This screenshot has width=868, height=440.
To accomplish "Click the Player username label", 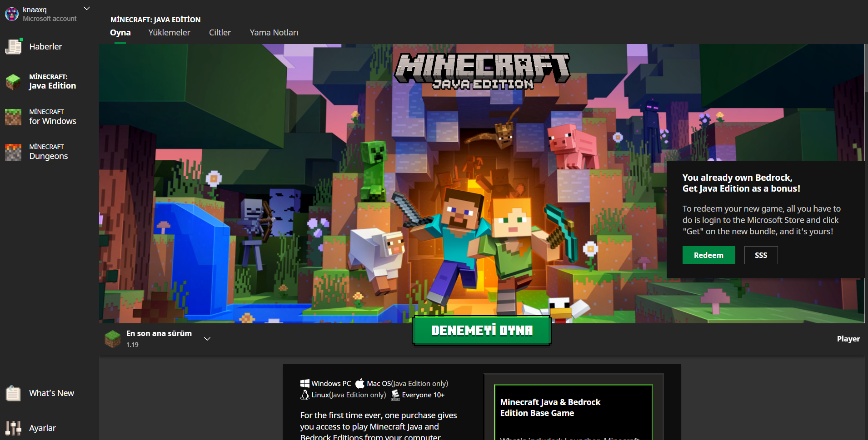I will coord(848,339).
